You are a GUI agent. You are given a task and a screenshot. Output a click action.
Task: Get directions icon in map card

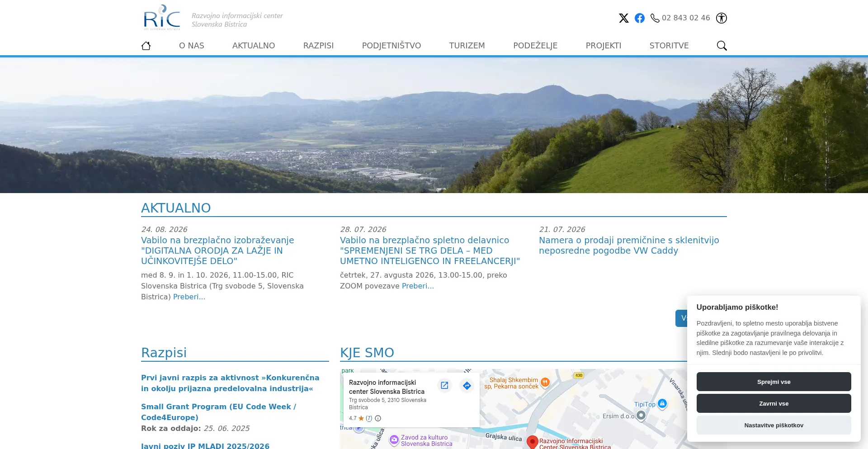coord(467,385)
